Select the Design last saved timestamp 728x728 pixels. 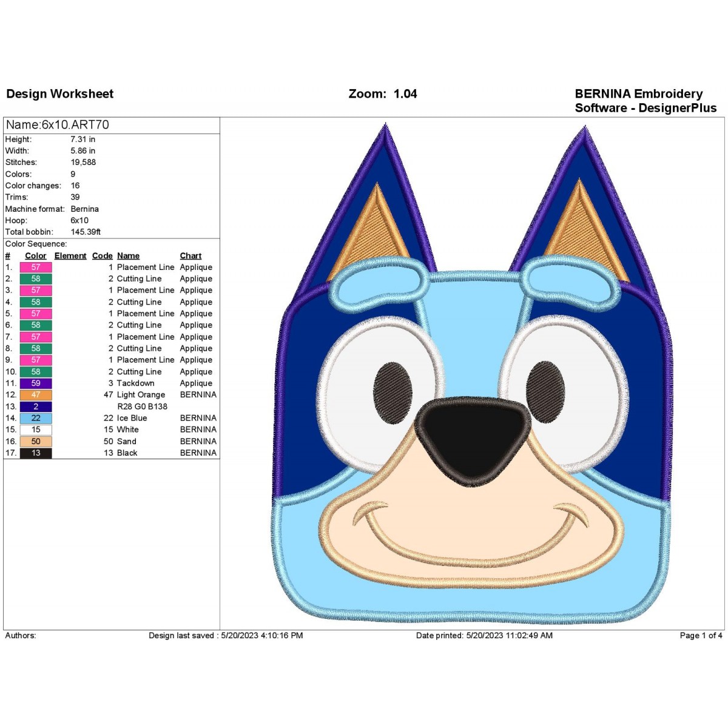click(226, 636)
